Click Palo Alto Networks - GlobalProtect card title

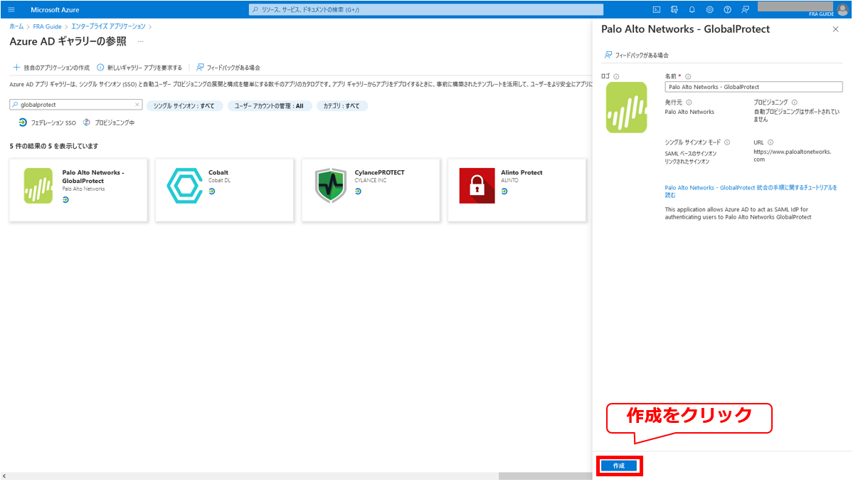coord(93,177)
